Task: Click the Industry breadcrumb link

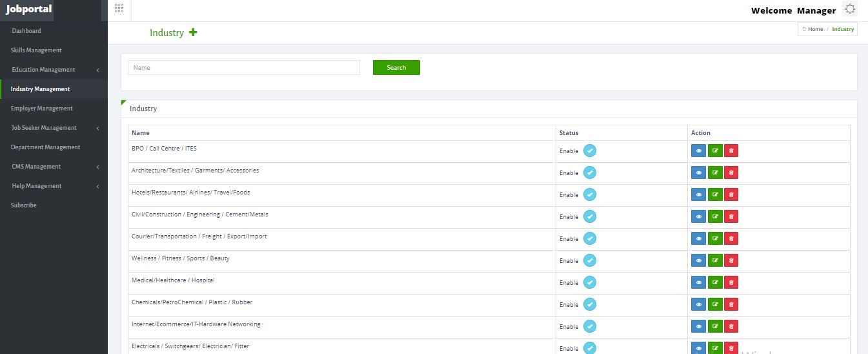Action: tap(843, 29)
